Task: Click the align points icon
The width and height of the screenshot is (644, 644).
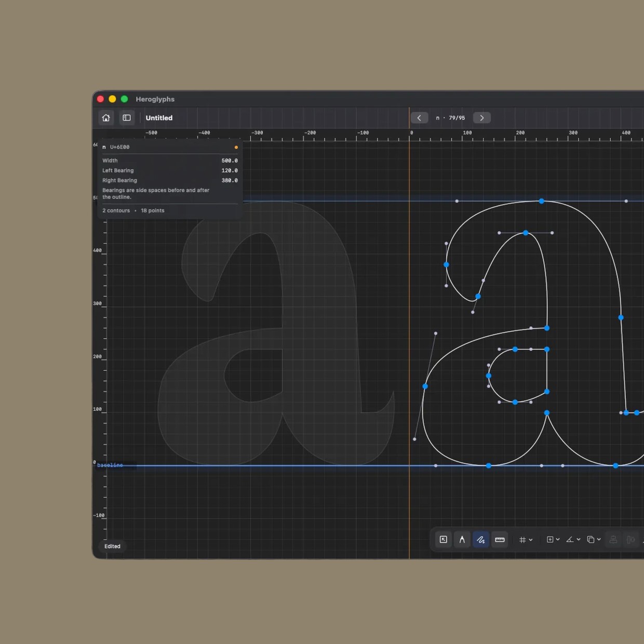Action: 613,540
